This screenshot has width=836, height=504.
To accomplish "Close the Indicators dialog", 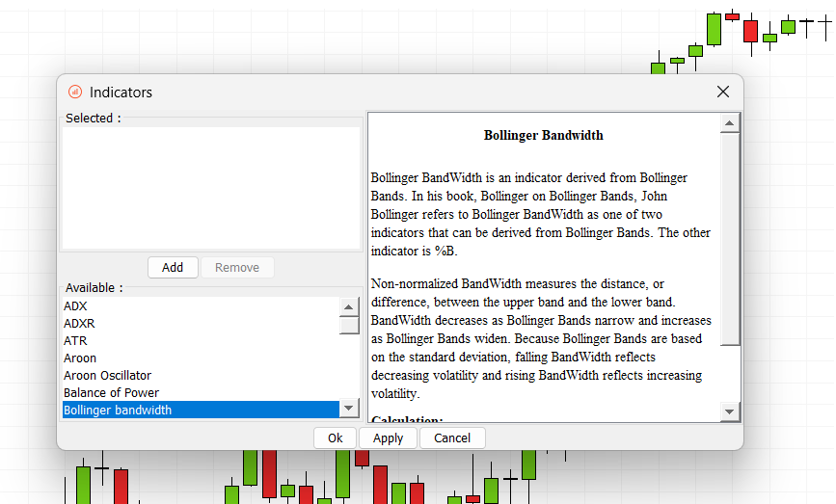I will [722, 92].
